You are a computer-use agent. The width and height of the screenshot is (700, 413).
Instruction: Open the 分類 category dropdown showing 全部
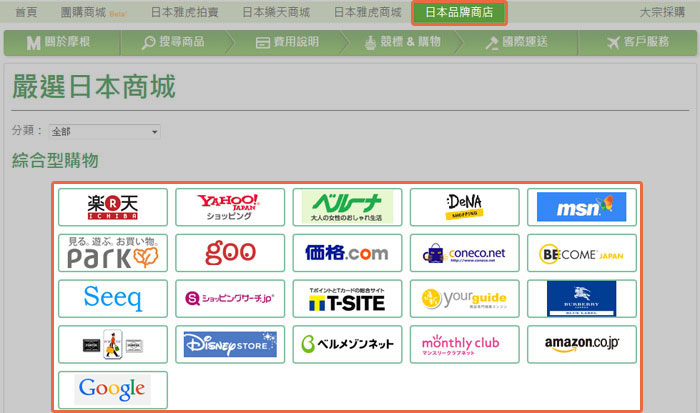click(x=104, y=132)
